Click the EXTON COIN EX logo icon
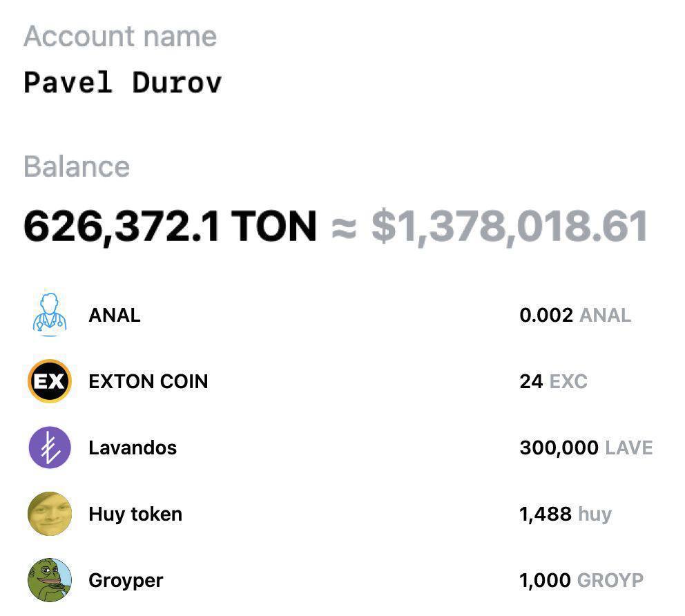The image size is (685, 616). 50,381
